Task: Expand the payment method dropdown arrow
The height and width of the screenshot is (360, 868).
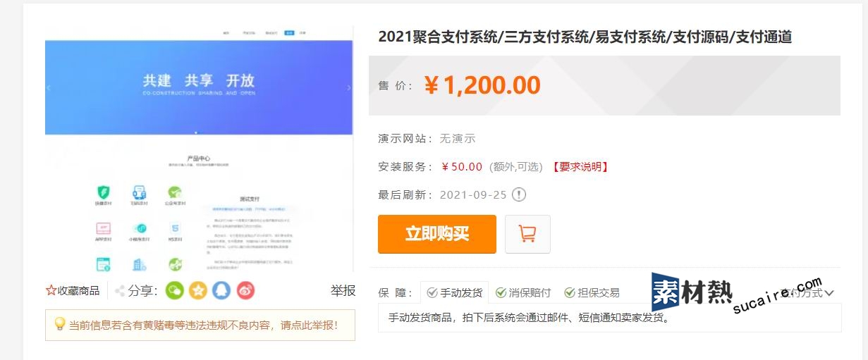Action: pos(829,293)
